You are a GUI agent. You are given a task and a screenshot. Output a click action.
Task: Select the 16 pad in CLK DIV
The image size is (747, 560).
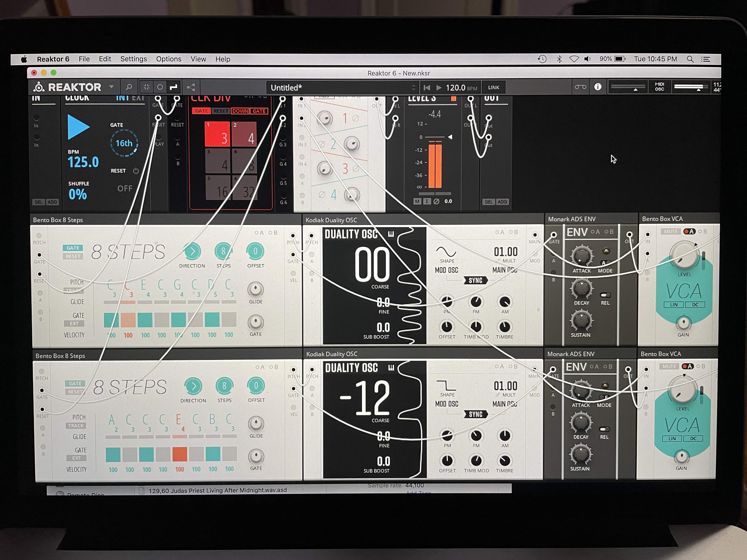(x=218, y=188)
